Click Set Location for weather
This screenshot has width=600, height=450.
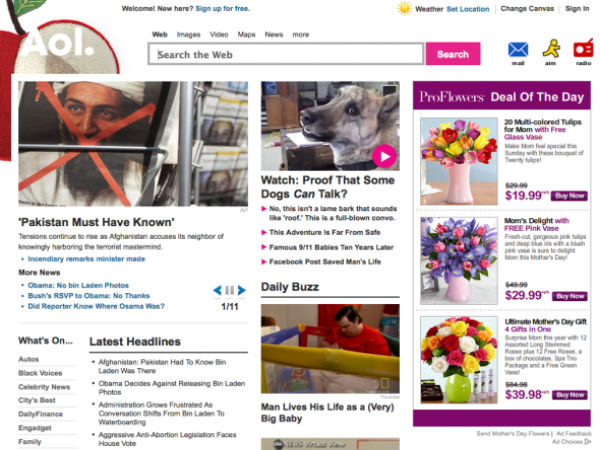[x=468, y=9]
